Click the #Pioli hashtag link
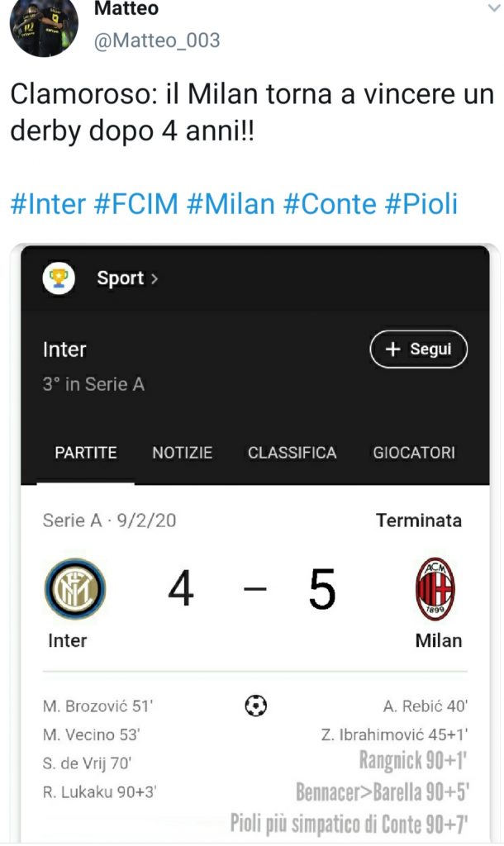 point(422,204)
